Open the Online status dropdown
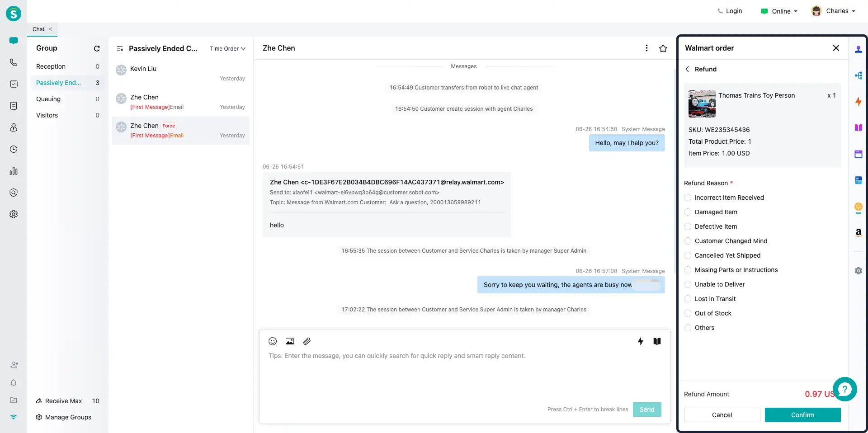 (x=779, y=11)
